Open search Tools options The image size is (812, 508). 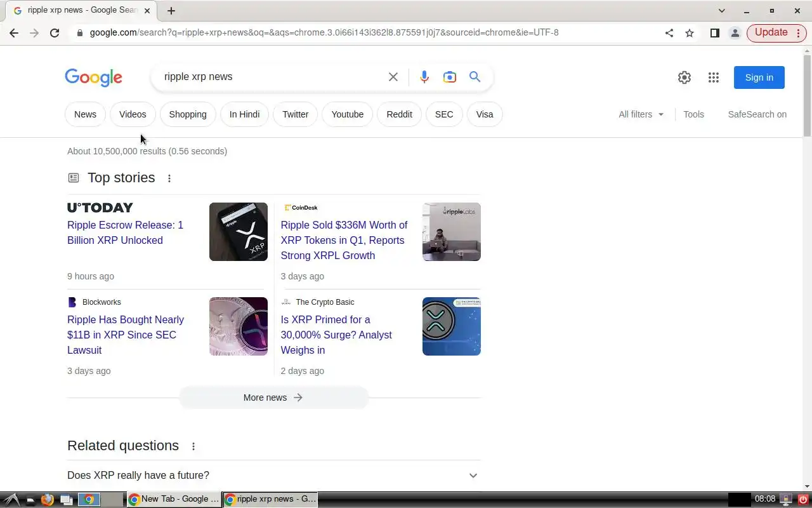[x=693, y=114]
